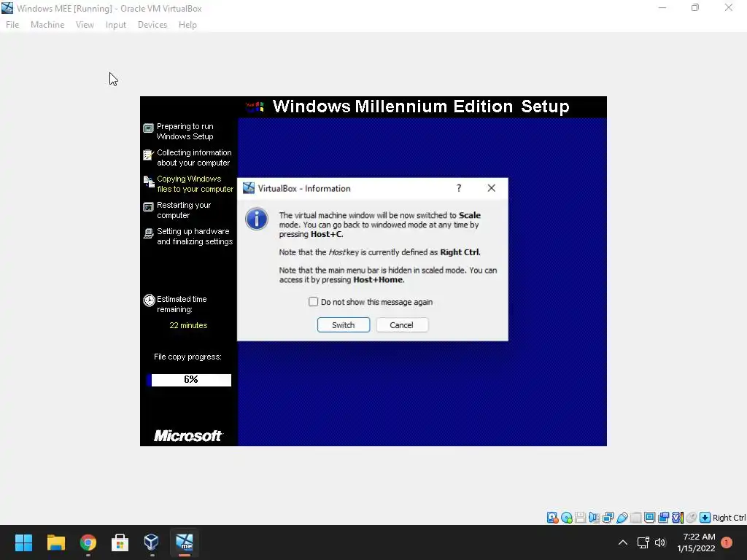Open the Machine menu
This screenshot has height=560, width=747.
[47, 25]
